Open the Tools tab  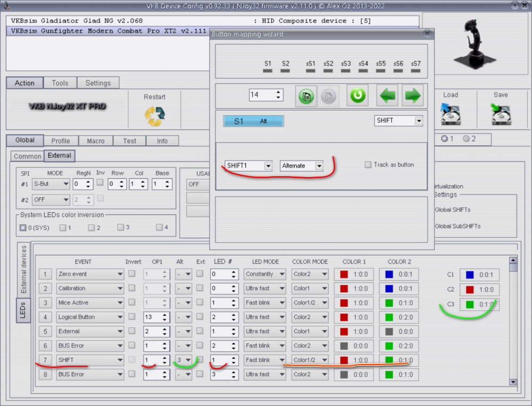click(60, 83)
